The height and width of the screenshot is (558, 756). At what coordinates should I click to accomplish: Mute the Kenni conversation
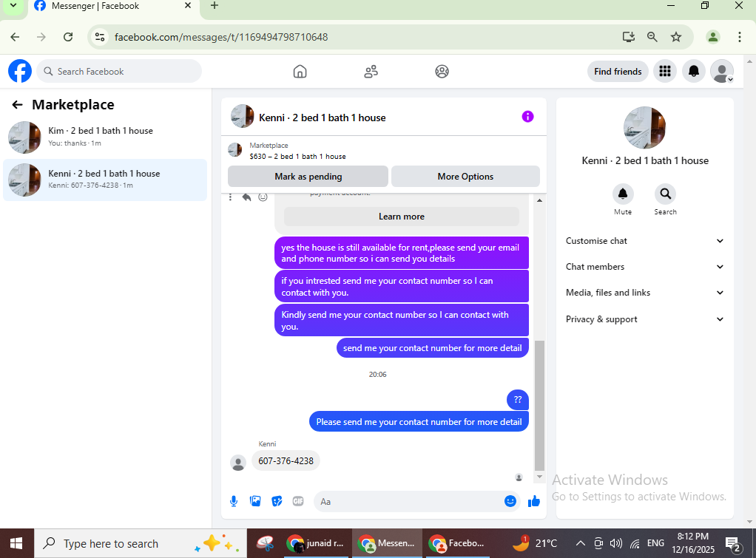point(622,194)
